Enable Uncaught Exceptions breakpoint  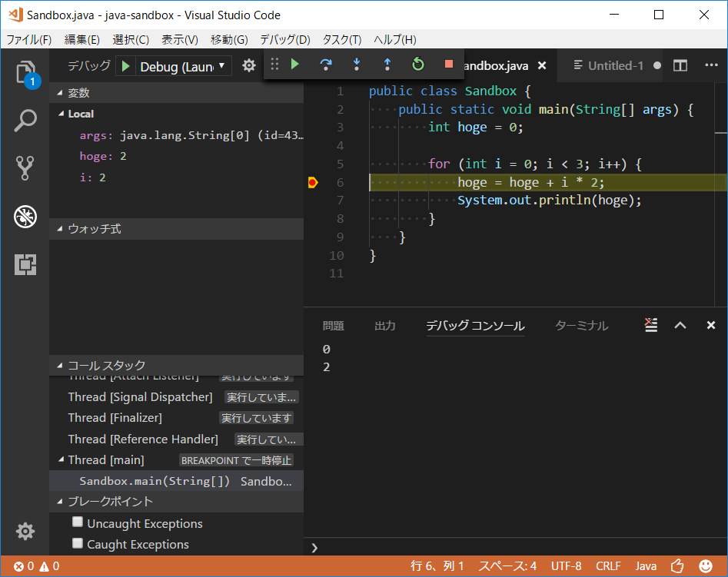click(x=78, y=522)
